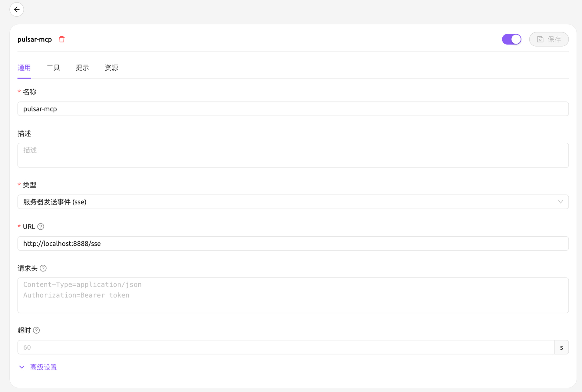Click into the 请求头 headers text area
582x392 pixels.
coord(293,295)
